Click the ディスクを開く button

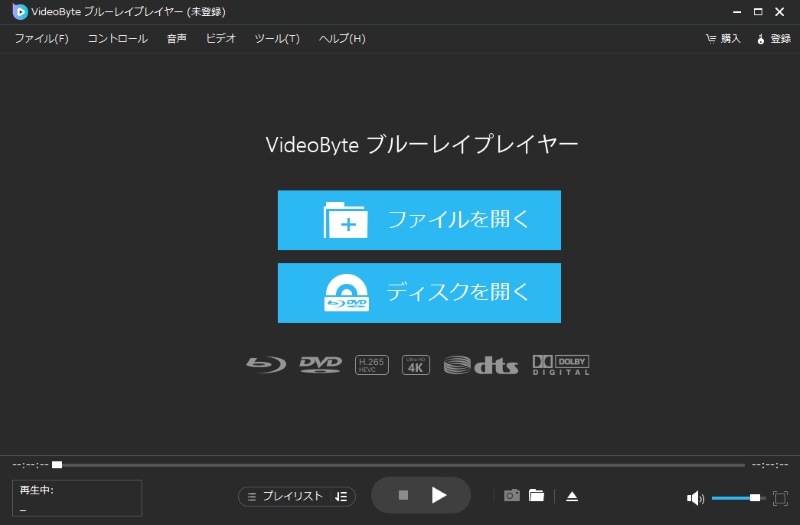click(x=419, y=293)
